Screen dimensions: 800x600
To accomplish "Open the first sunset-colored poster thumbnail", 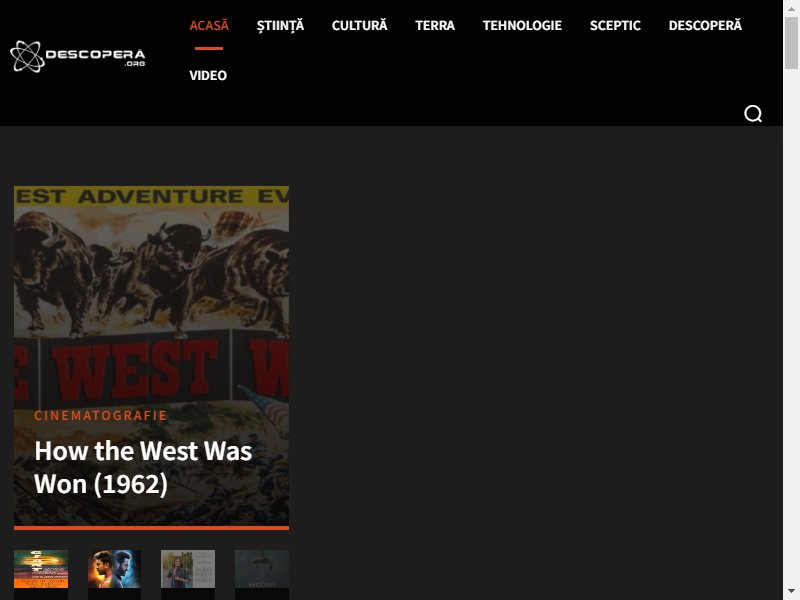I will 41,569.
